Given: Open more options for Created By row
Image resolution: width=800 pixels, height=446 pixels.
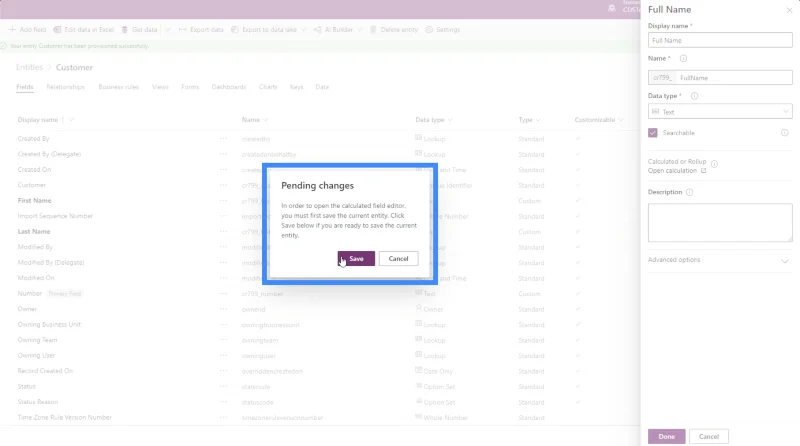Looking at the screenshot, I should pos(223,138).
